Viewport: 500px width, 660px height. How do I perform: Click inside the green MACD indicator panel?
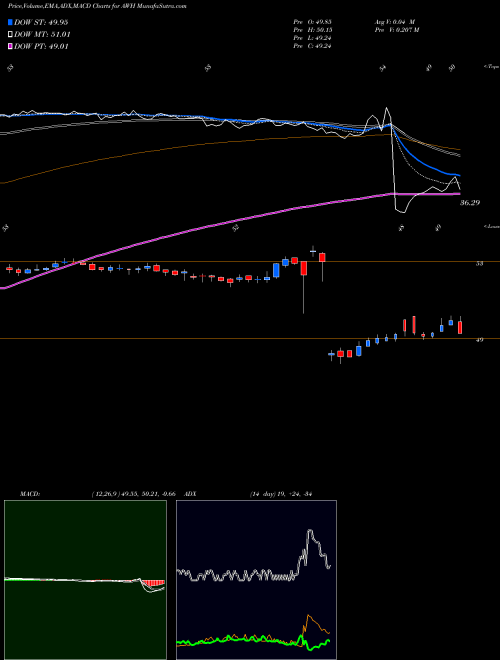tap(85, 580)
